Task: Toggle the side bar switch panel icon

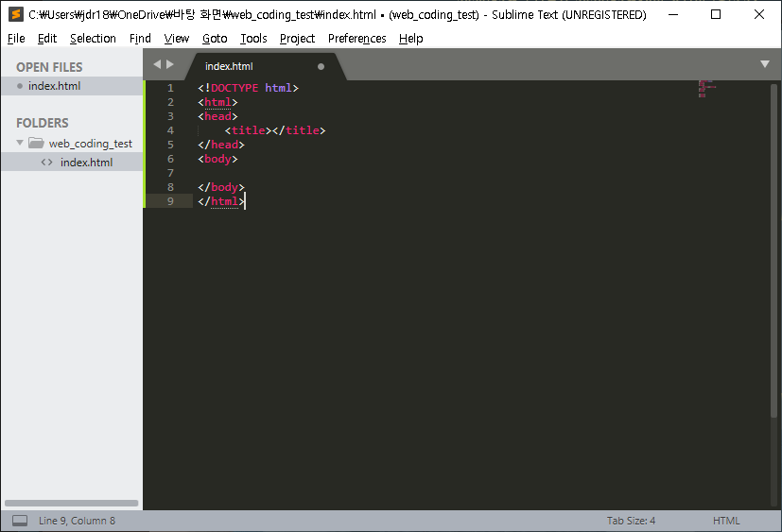Action: tap(20, 521)
